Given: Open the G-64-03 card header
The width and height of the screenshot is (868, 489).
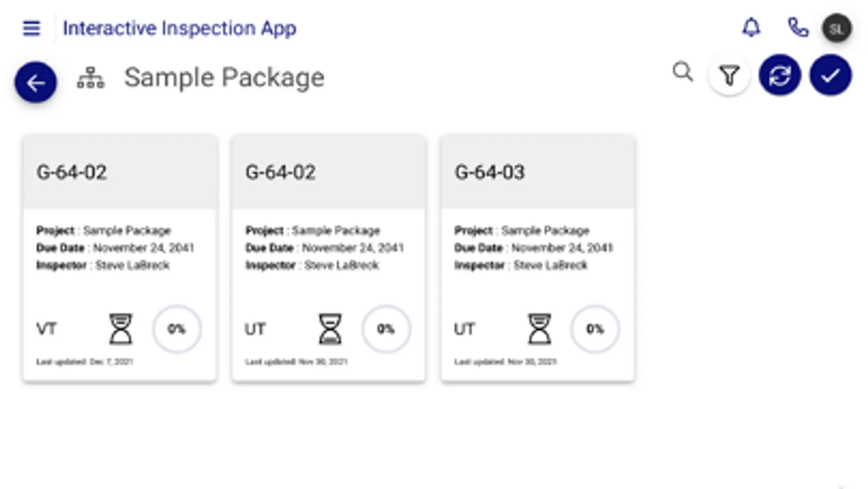Looking at the screenshot, I should pos(537,172).
